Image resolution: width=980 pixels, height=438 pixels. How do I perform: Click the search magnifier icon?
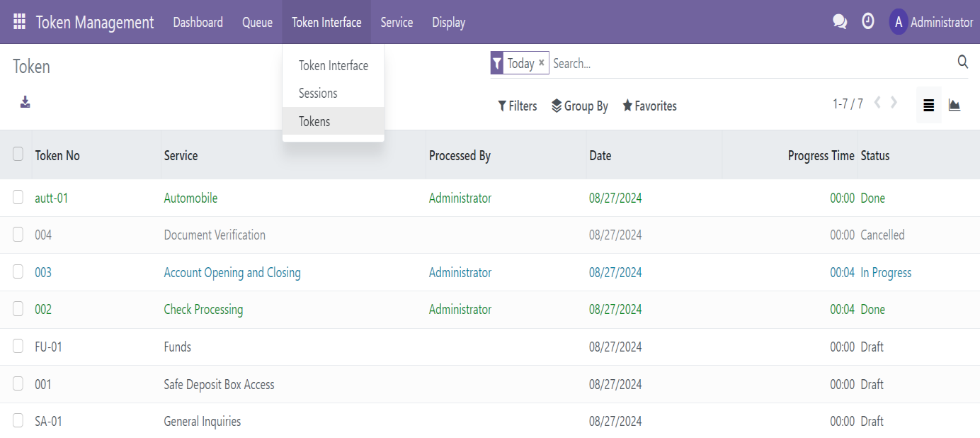click(x=962, y=62)
